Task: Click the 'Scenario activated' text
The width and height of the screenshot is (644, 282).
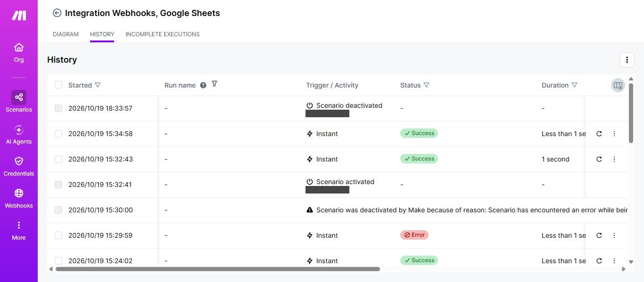Action: (345, 182)
